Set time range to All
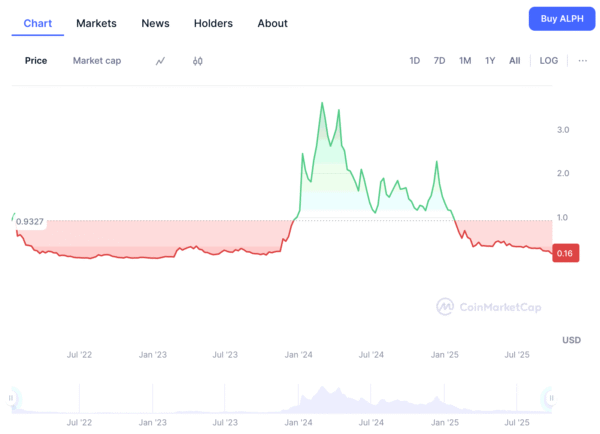Image resolution: width=600 pixels, height=434 pixels. pos(515,60)
